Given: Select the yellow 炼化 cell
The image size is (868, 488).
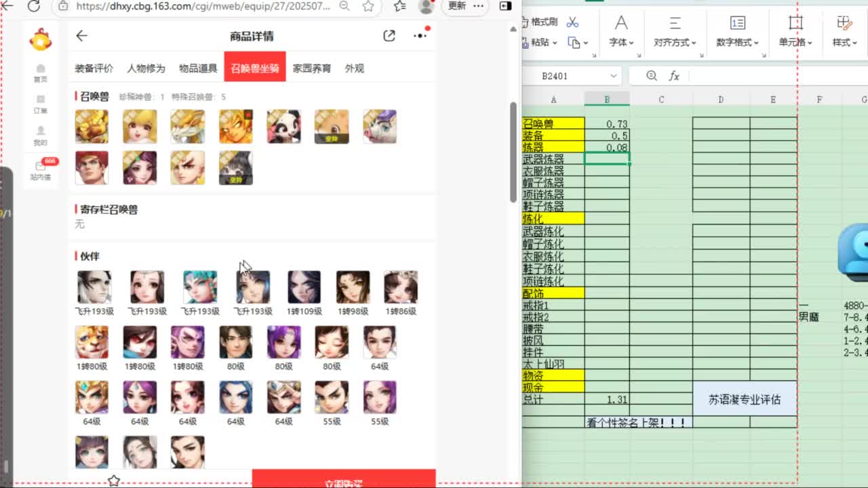Looking at the screenshot, I should point(553,218).
